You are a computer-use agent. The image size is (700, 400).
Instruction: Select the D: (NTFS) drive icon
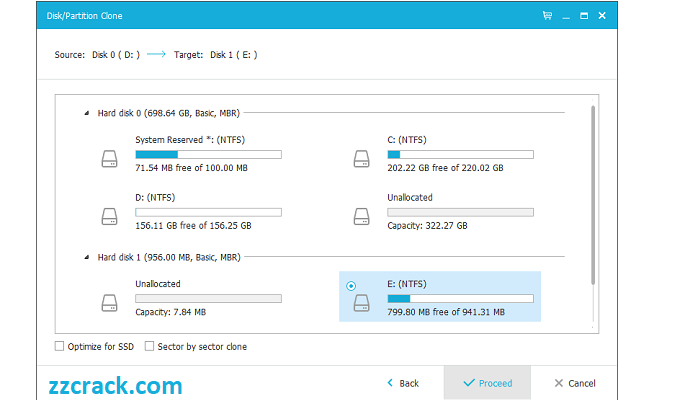pyautogui.click(x=109, y=216)
